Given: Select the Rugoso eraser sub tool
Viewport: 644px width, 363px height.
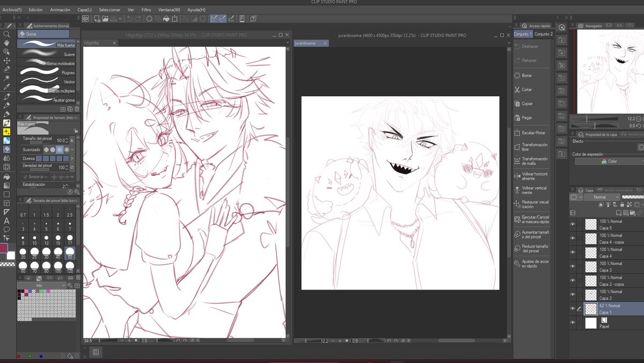Looking at the screenshot, I should 47,72.
